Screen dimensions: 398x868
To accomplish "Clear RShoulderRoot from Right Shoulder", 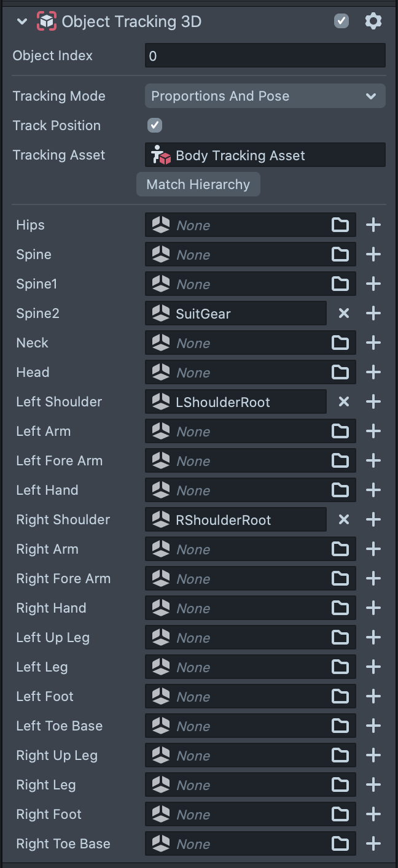I will point(344,520).
